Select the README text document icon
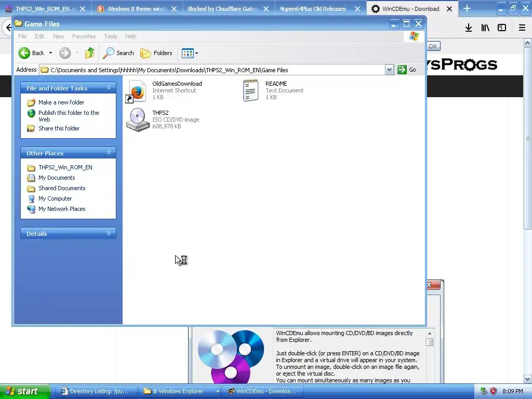532x399 pixels. pos(251,90)
